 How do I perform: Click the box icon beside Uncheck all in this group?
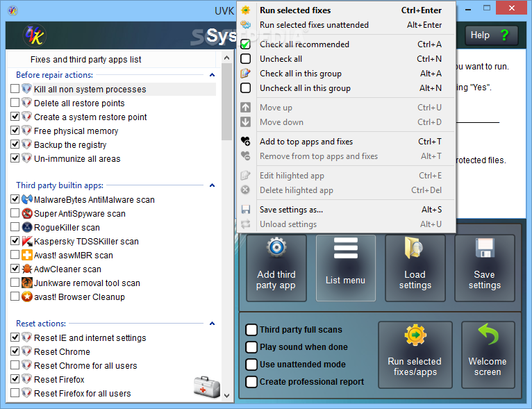click(x=246, y=88)
